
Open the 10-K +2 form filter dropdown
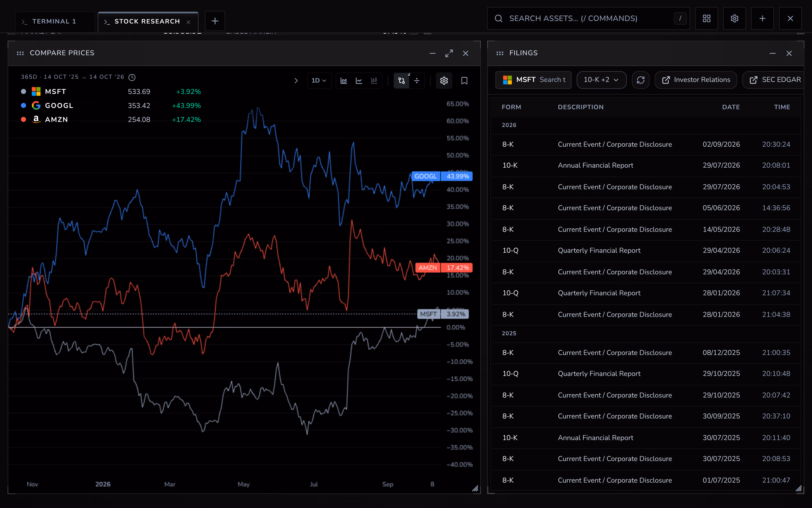pyautogui.click(x=601, y=80)
